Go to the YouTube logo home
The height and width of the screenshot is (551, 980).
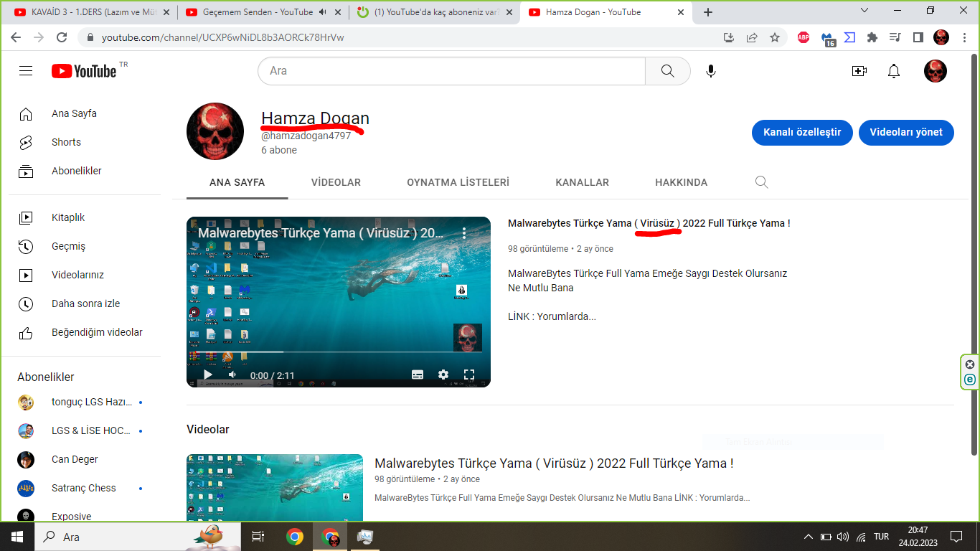click(84, 71)
